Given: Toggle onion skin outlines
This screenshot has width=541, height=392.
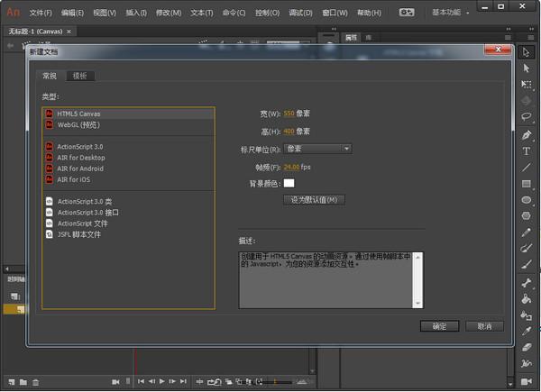Looking at the screenshot, I should (239, 382).
